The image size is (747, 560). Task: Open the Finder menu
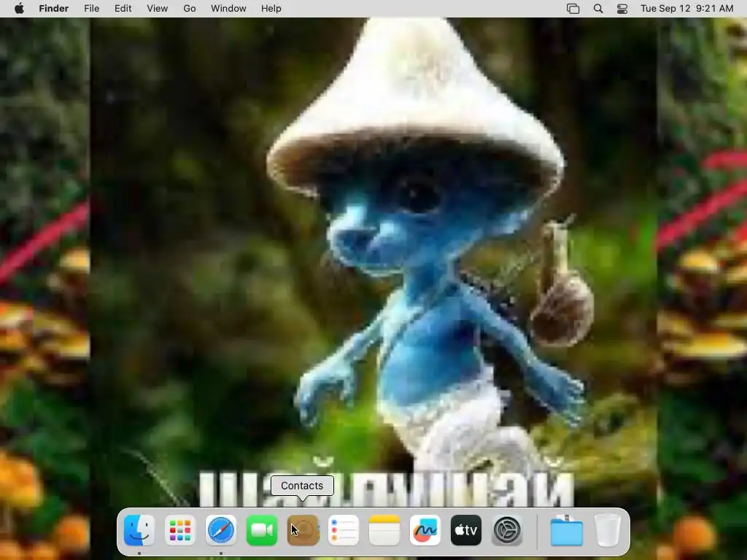(54, 9)
